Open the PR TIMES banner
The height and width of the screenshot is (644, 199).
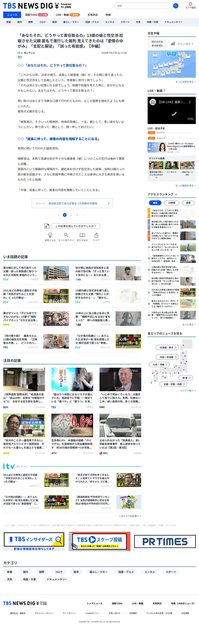click(165, 542)
